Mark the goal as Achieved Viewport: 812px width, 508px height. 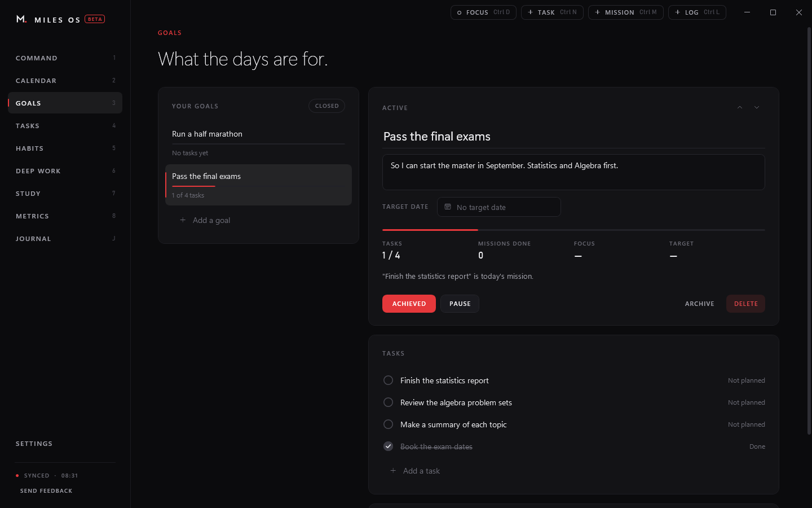(409, 304)
